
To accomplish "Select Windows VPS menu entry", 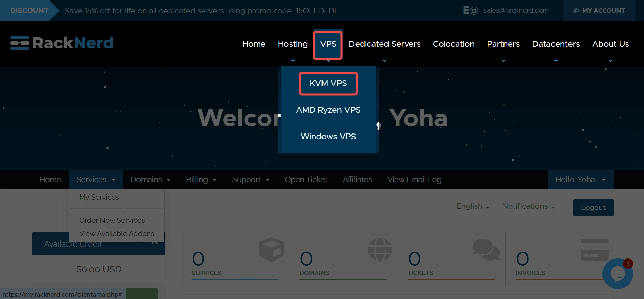I will (328, 137).
